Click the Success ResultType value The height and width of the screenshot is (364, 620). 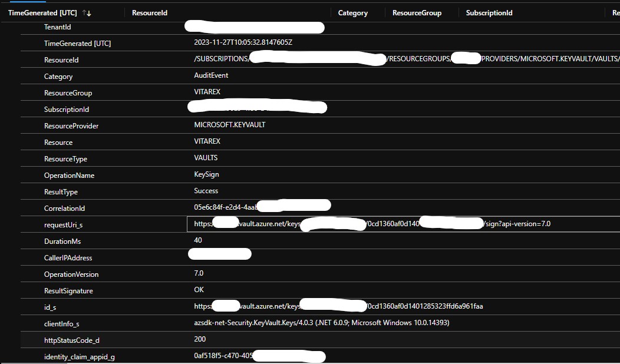click(x=206, y=191)
